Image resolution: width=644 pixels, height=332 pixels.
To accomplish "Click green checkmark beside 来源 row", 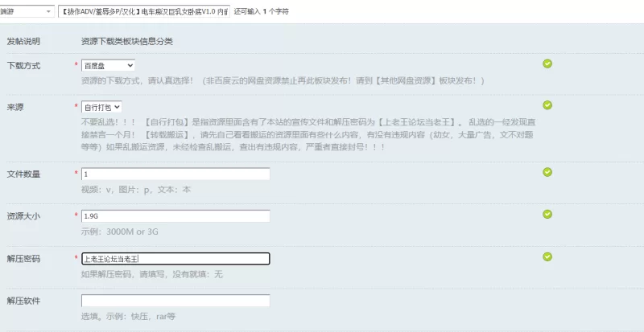I will pos(547,105).
